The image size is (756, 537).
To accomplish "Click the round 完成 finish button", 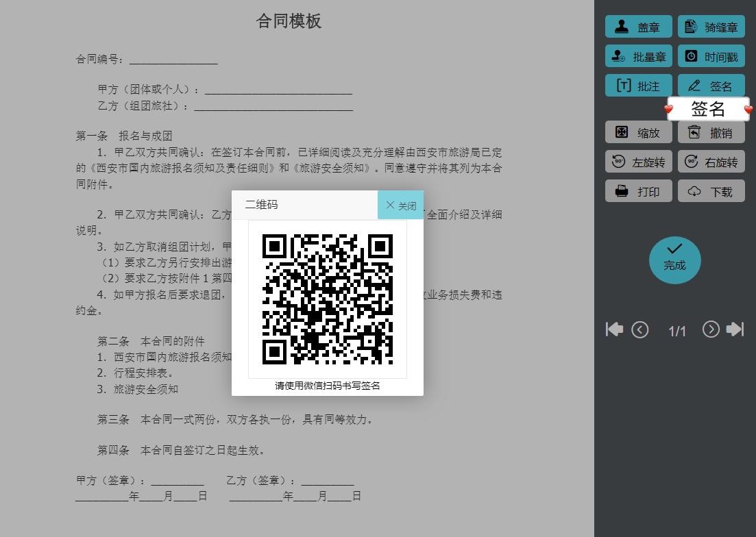I will click(x=674, y=260).
